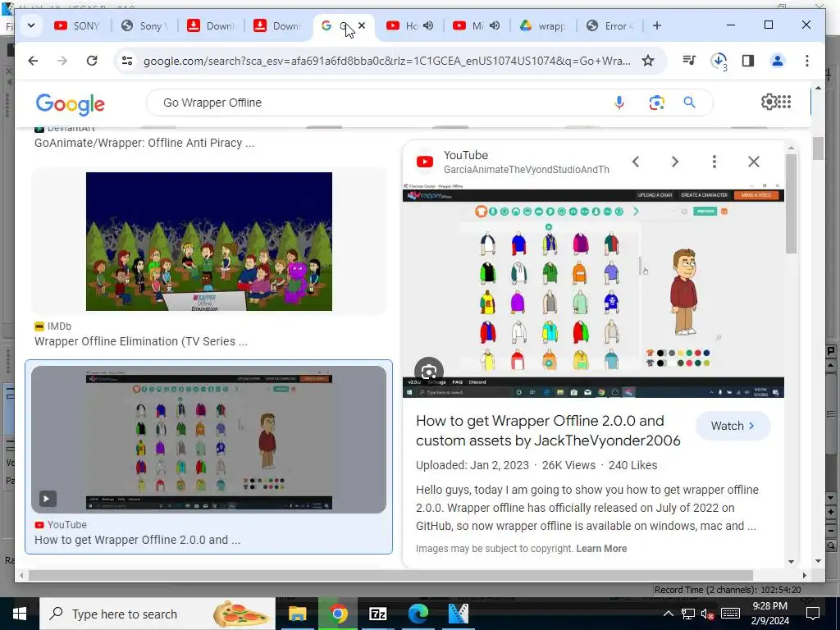The width and height of the screenshot is (840, 630).
Task: Show hidden system tray icons
Action: [668, 614]
